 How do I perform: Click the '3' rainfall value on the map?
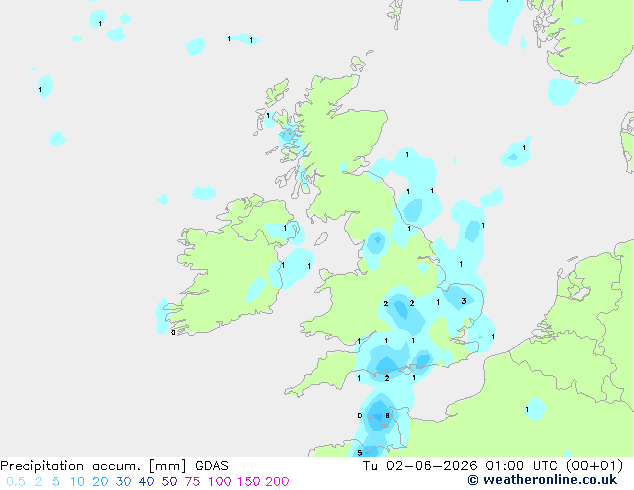click(x=464, y=301)
